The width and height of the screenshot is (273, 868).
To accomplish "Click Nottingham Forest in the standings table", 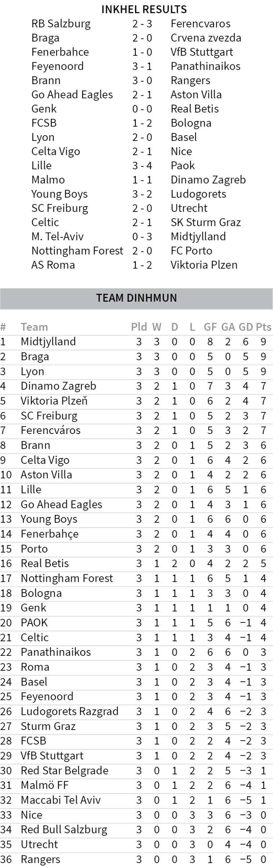I will coord(67,578).
